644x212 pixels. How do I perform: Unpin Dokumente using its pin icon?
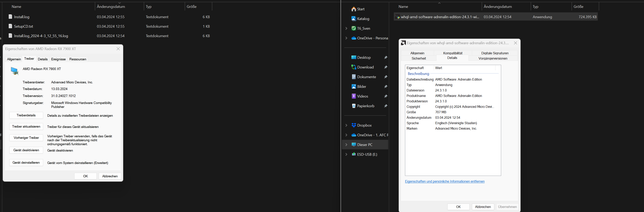(386, 77)
